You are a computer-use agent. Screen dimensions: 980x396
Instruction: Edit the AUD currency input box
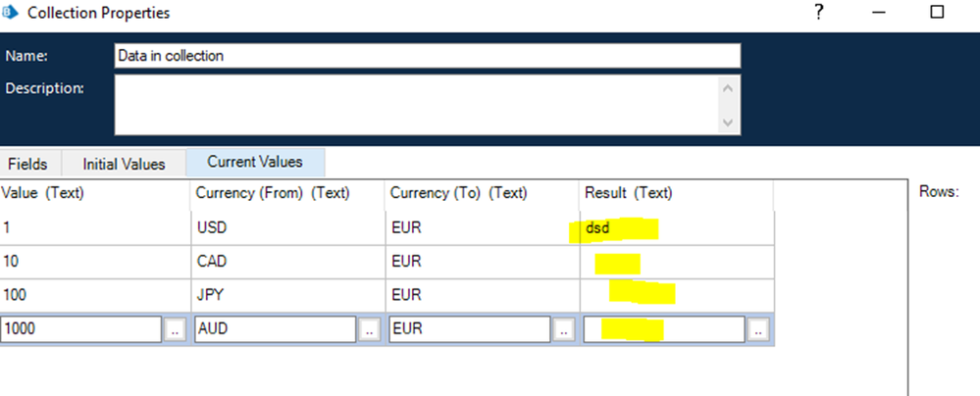click(x=275, y=330)
